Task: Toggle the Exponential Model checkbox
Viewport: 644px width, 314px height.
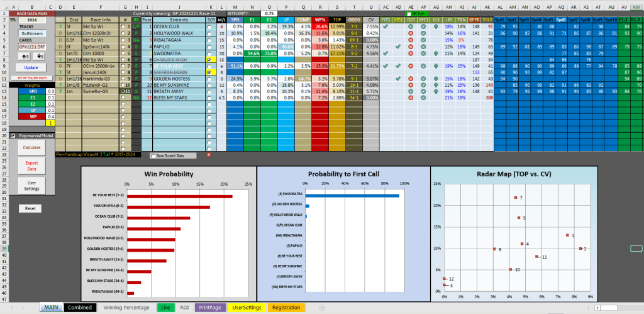Action: 13,135
